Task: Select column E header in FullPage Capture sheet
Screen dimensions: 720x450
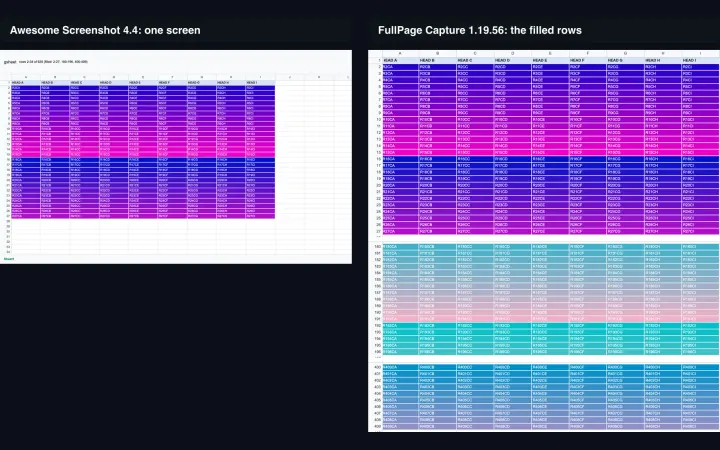Action: pyautogui.click(x=550, y=54)
